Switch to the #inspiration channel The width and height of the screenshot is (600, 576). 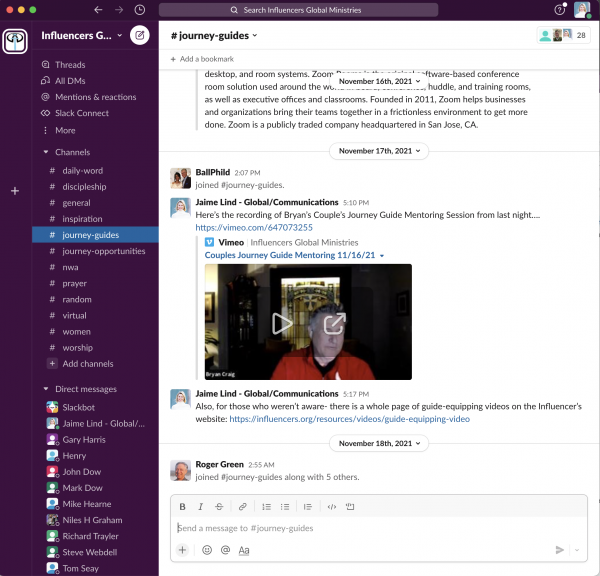95,219
